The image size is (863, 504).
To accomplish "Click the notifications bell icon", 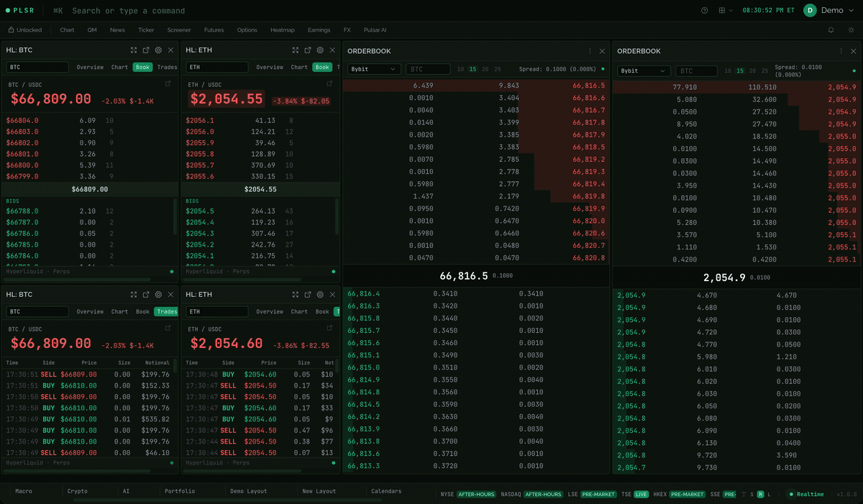I will 831,30.
